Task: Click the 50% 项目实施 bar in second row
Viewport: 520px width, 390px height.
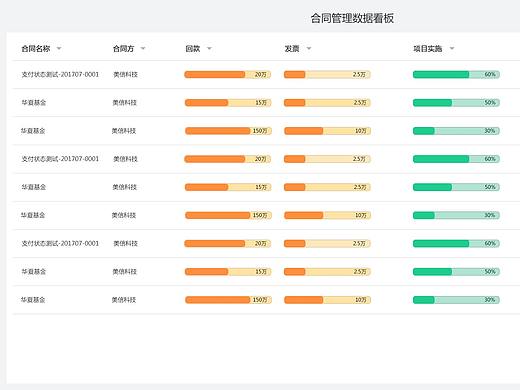Action: click(x=456, y=103)
